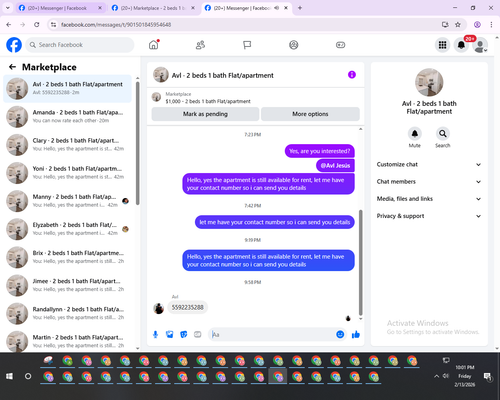Open the Home feed icon
Image resolution: width=500 pixels, height=400 pixels.
(154, 45)
